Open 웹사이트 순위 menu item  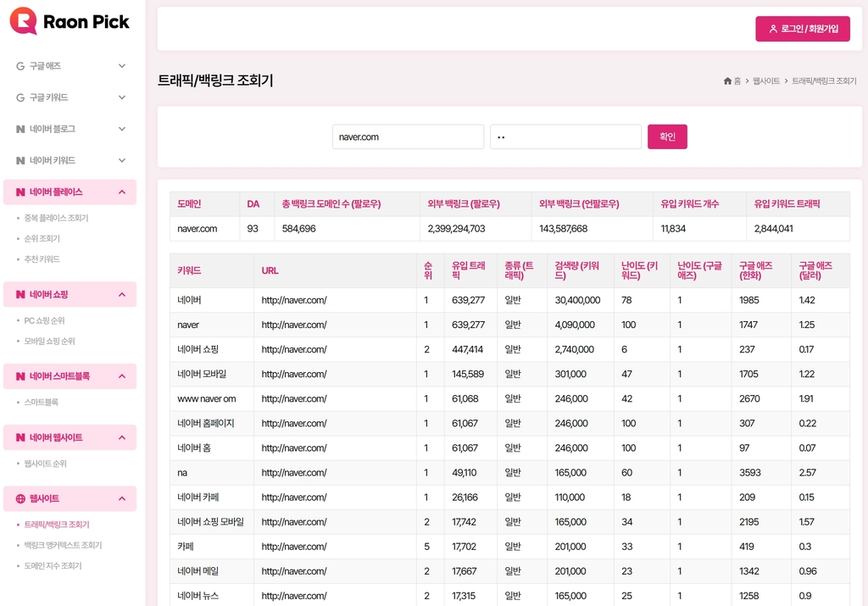pos(46,464)
